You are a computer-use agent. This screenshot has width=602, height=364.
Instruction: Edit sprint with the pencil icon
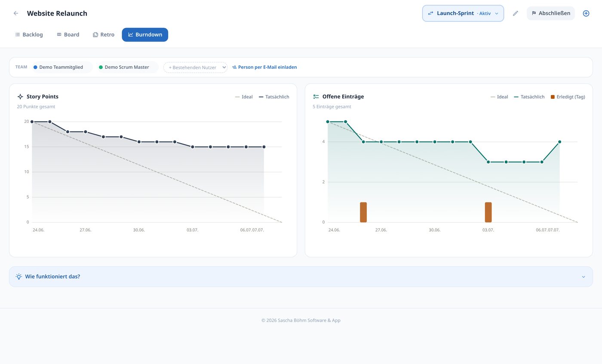pyautogui.click(x=515, y=13)
